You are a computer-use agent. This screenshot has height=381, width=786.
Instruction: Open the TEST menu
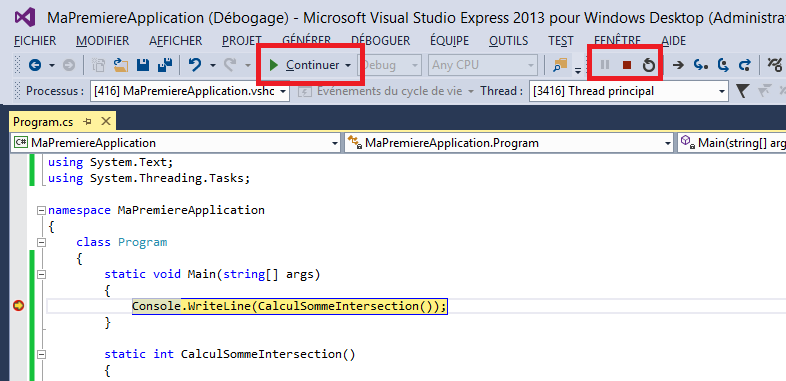561,41
